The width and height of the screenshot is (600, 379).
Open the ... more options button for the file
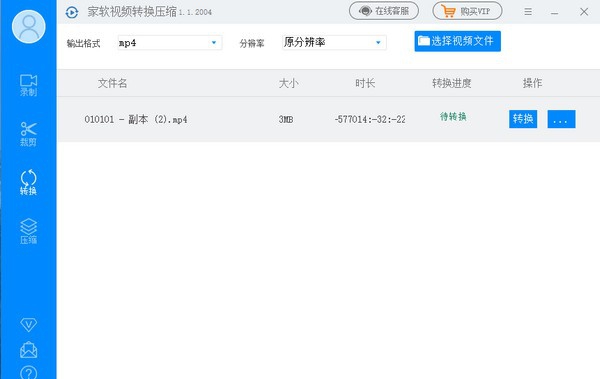point(561,119)
